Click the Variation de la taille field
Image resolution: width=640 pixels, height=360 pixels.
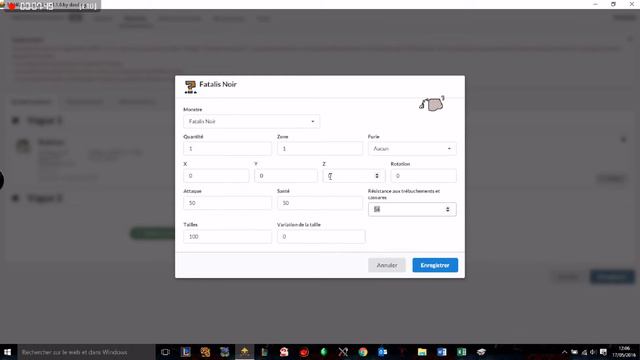pos(321,237)
